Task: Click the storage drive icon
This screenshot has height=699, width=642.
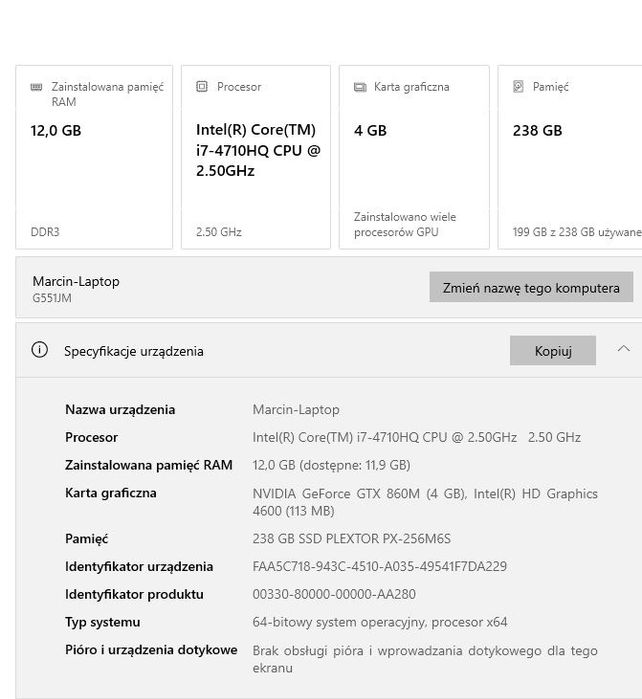Action: (518, 87)
